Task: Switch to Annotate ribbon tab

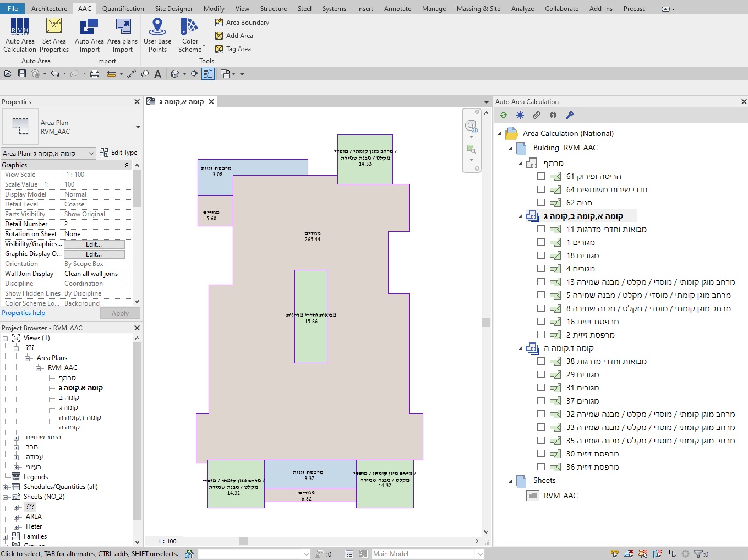Action: [397, 9]
